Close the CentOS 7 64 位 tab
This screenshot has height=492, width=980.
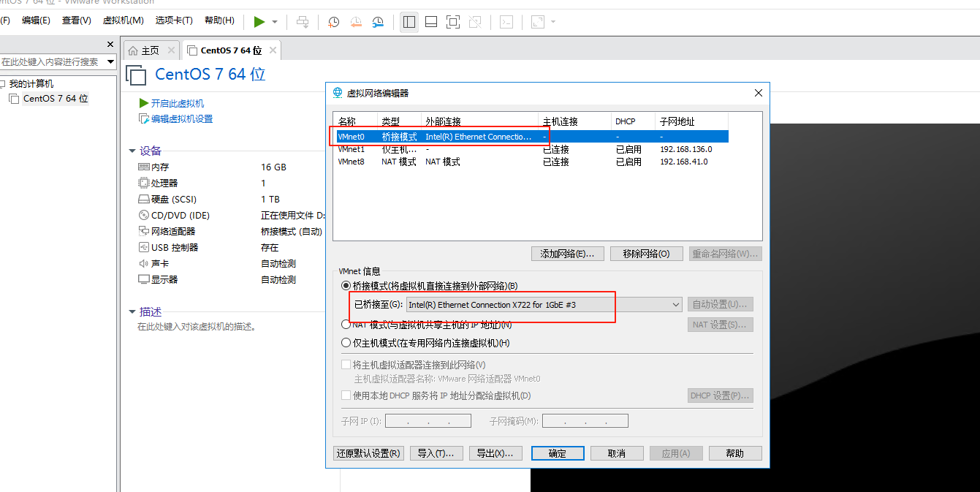tap(273, 50)
